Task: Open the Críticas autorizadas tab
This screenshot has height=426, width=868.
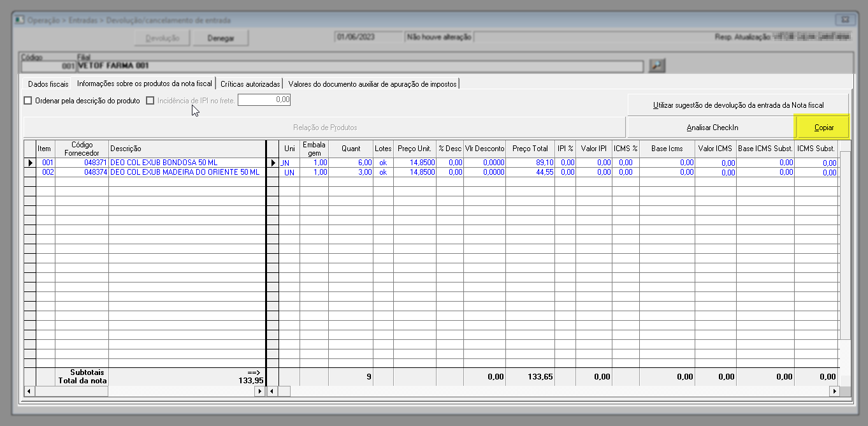Action: point(250,84)
